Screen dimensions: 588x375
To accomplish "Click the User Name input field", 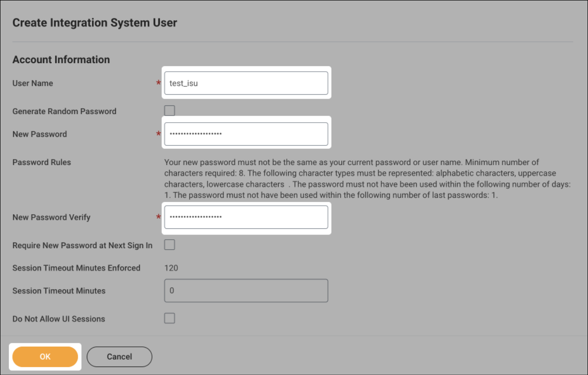I will pos(246,83).
